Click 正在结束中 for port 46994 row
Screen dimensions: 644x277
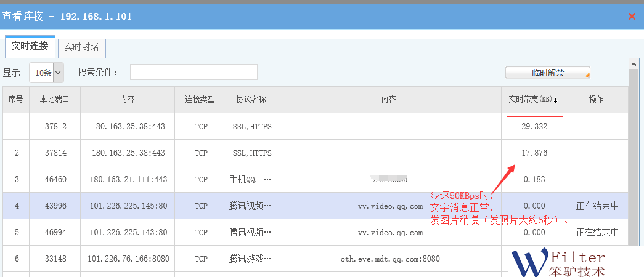point(597,233)
